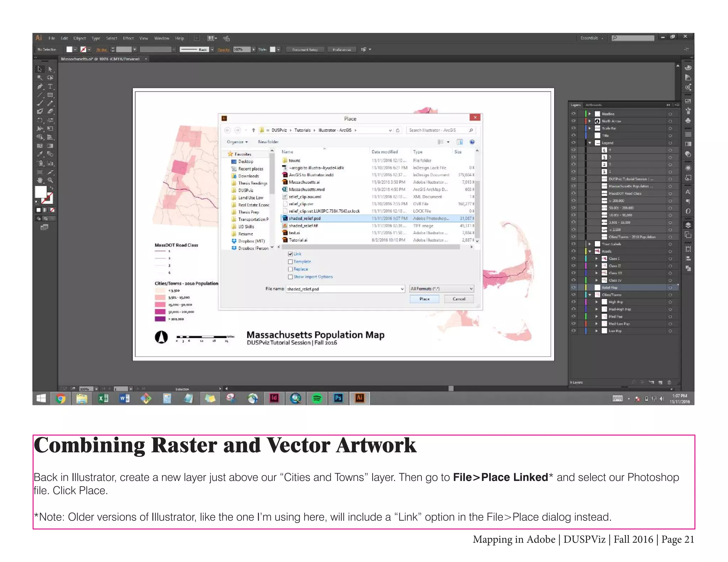The image size is (728, 562).
Task: Select the Rotate tool
Action: (x=40, y=120)
